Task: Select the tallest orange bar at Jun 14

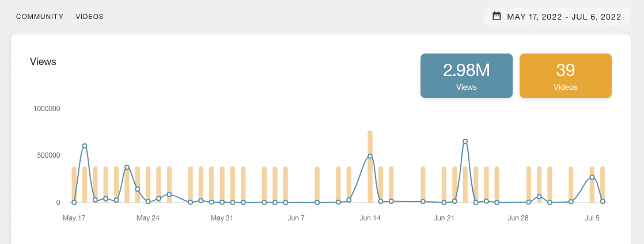Action: coord(370,166)
